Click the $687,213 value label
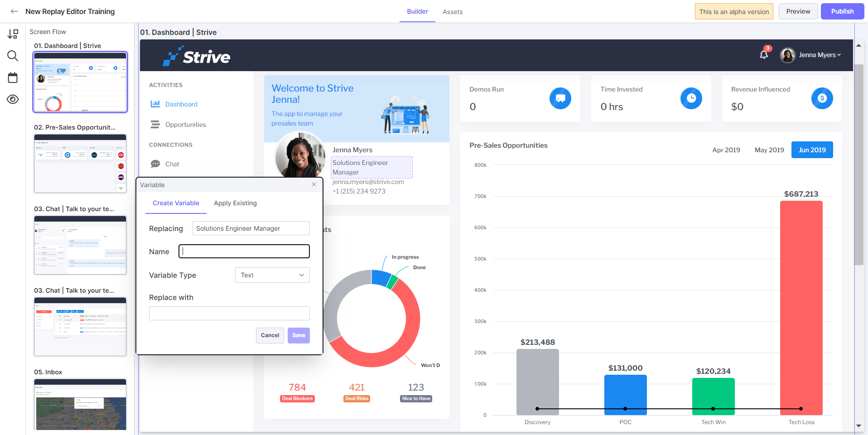 801,194
